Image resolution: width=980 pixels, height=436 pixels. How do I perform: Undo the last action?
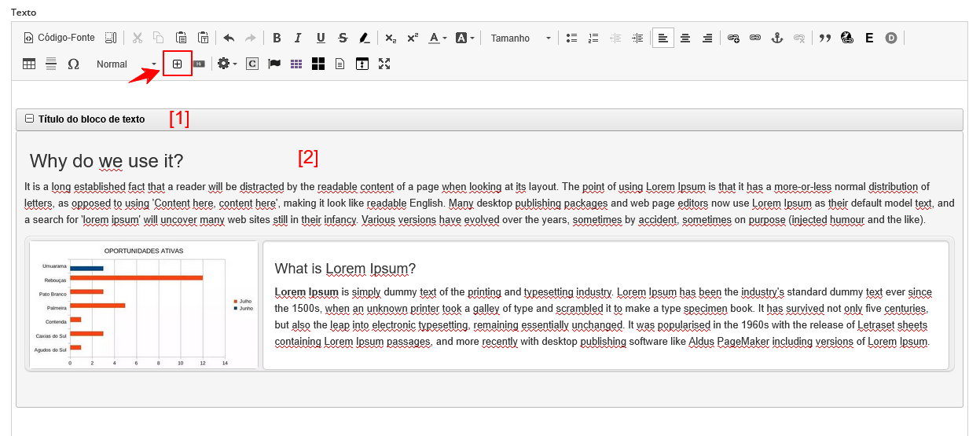(x=229, y=38)
